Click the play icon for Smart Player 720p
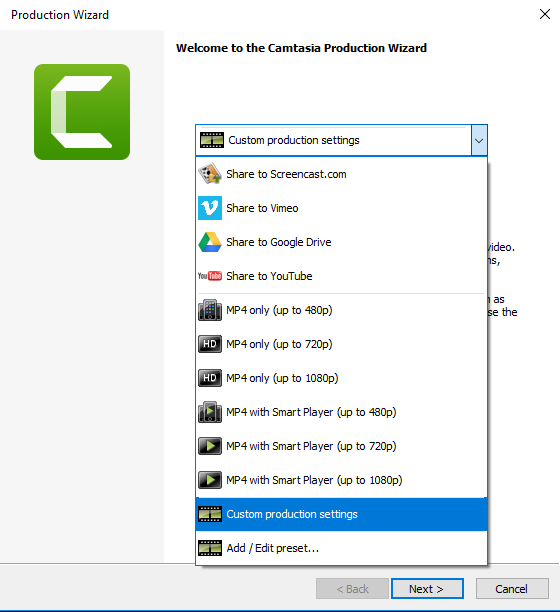 click(x=210, y=446)
